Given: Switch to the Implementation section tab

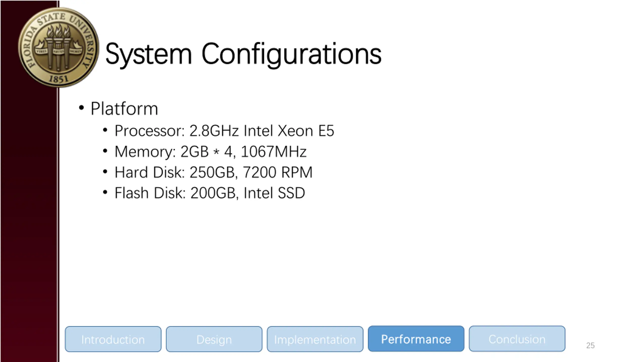Looking at the screenshot, I should coord(315,339).
